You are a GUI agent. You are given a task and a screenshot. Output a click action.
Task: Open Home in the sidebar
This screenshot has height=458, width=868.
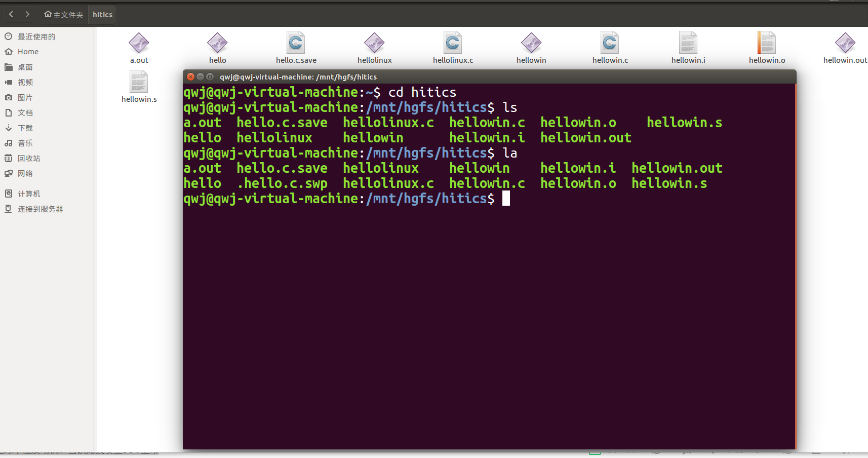[47, 52]
